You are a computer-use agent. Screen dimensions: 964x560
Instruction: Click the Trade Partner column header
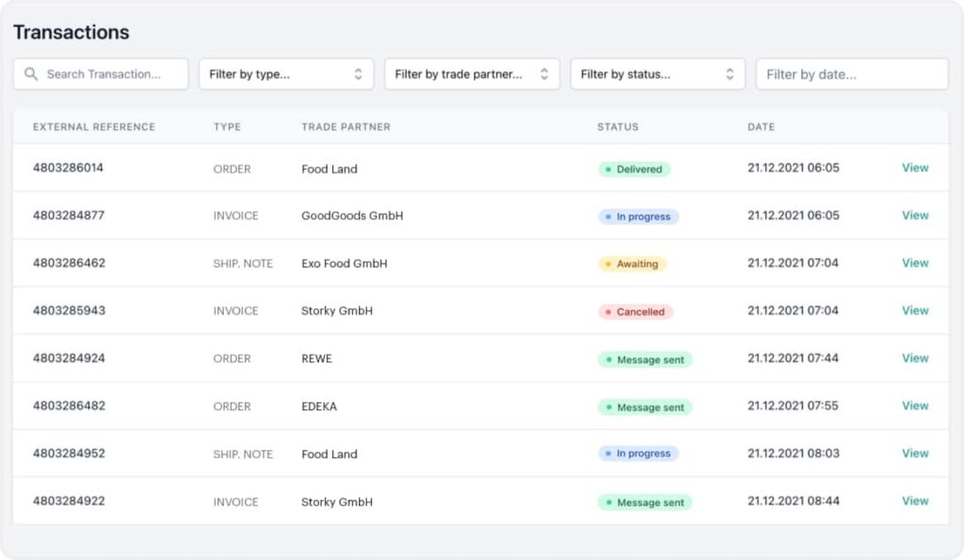346,127
